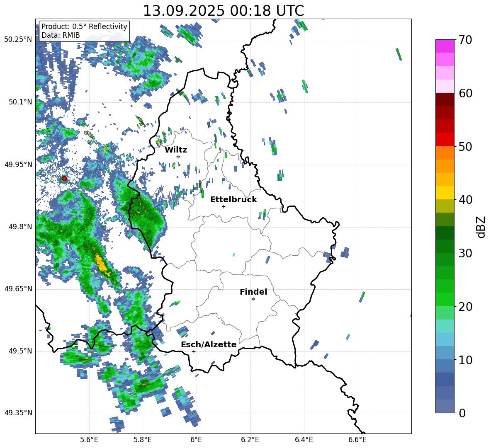This screenshot has width=491, height=448.
Task: Click the yellow colorbar segment at 40
Action: tap(445, 193)
